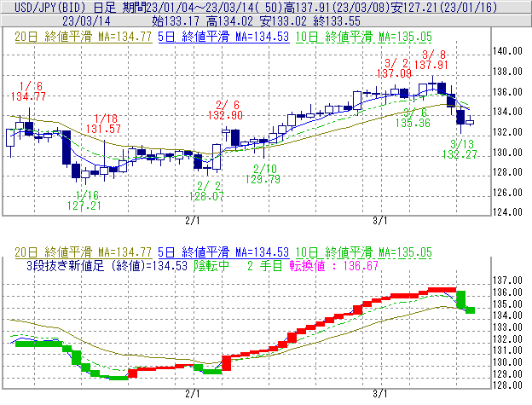Select the 陰転中 status text

tap(211, 266)
